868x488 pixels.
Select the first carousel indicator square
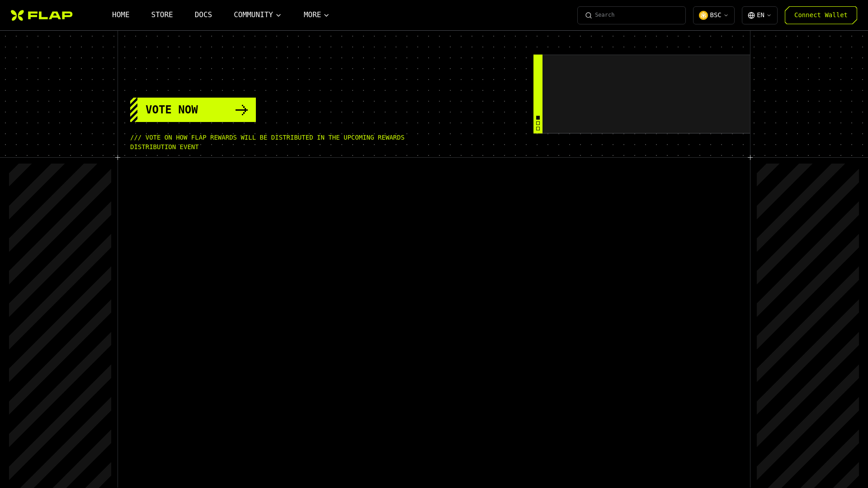[538, 117]
